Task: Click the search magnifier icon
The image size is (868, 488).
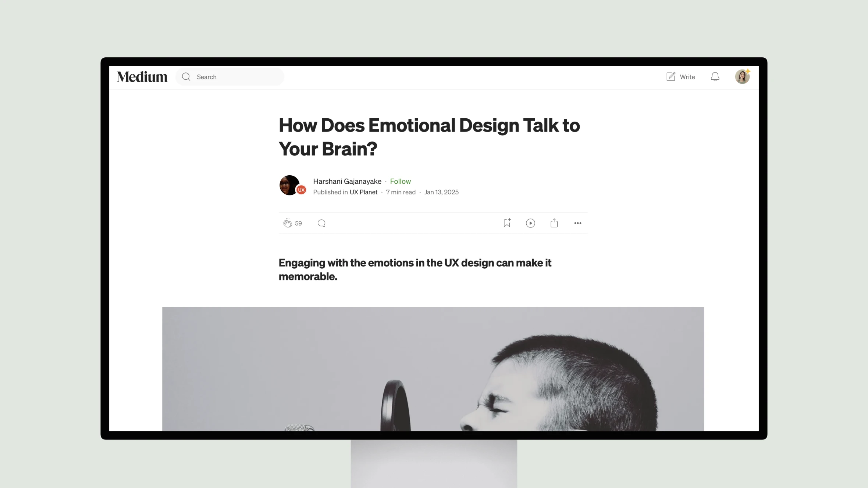Action: coord(186,76)
